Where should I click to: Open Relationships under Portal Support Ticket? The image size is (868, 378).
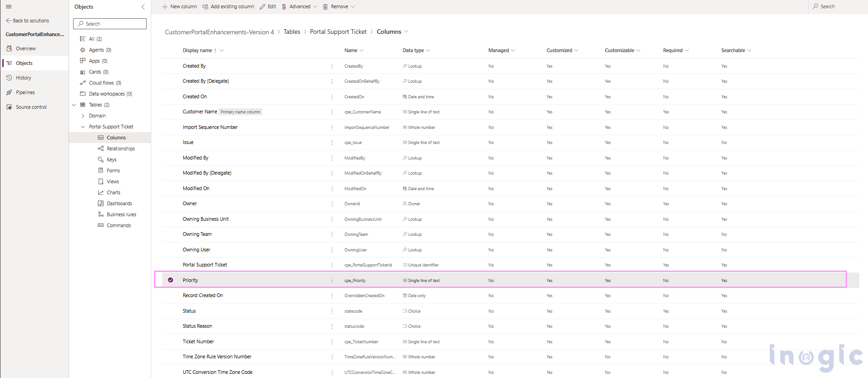pyautogui.click(x=121, y=149)
